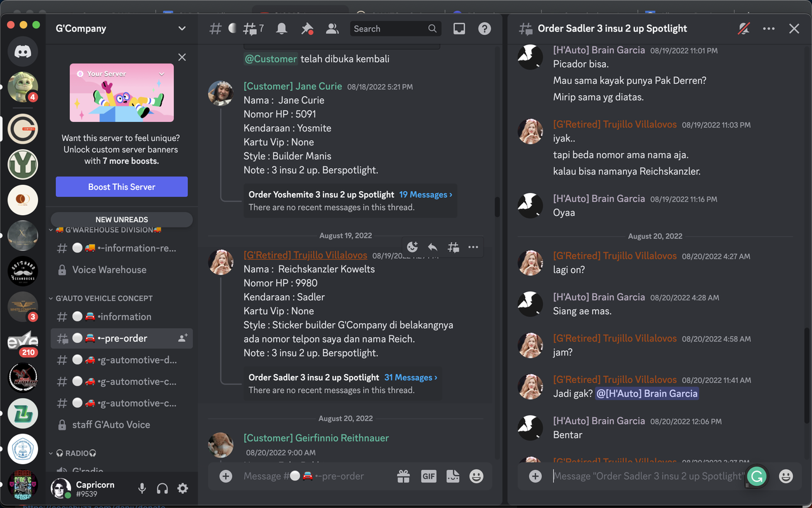
Task: Click Jane Curie's avatar
Action: 221,93
